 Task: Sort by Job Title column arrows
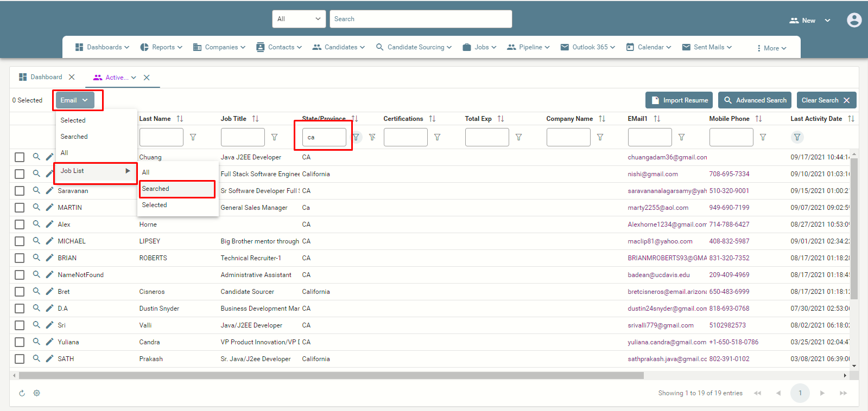tap(255, 119)
